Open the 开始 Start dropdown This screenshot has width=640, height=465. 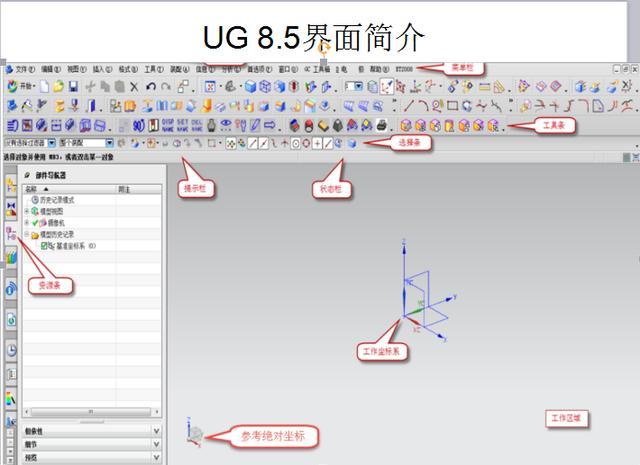[x=21, y=86]
